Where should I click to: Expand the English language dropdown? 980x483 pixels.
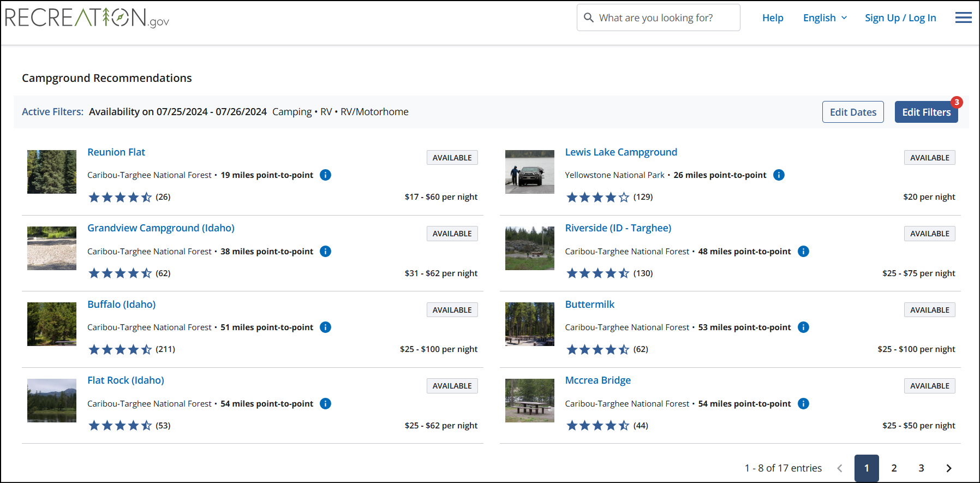[824, 18]
